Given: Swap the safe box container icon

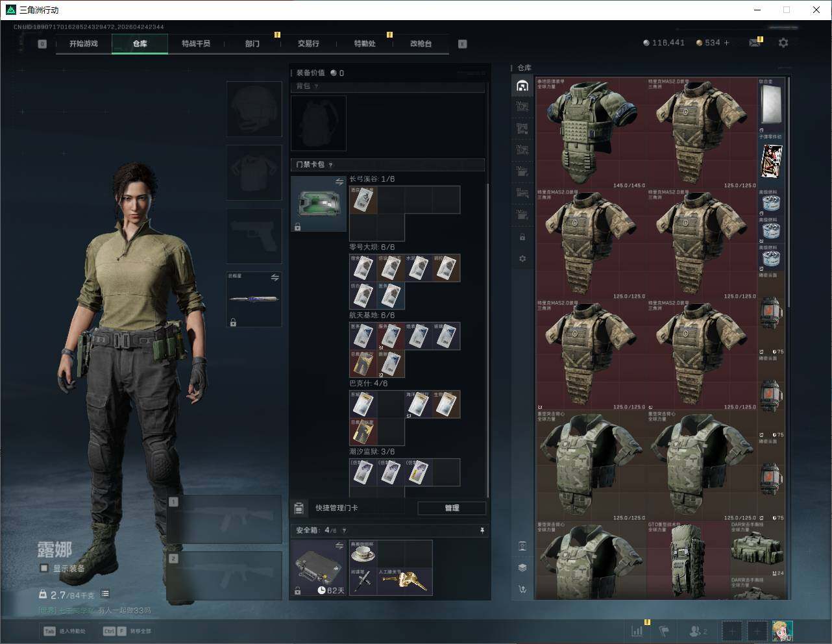Looking at the screenshot, I should click(x=339, y=546).
